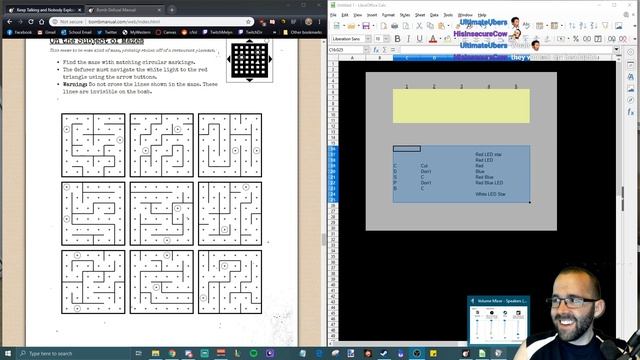Apply font color with red A icon

click(x=433, y=39)
